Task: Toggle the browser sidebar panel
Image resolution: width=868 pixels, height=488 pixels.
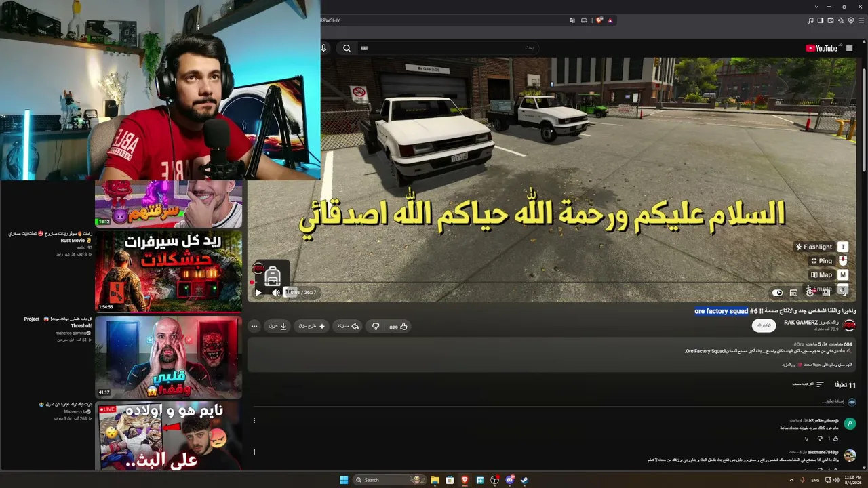Action: click(x=821, y=20)
